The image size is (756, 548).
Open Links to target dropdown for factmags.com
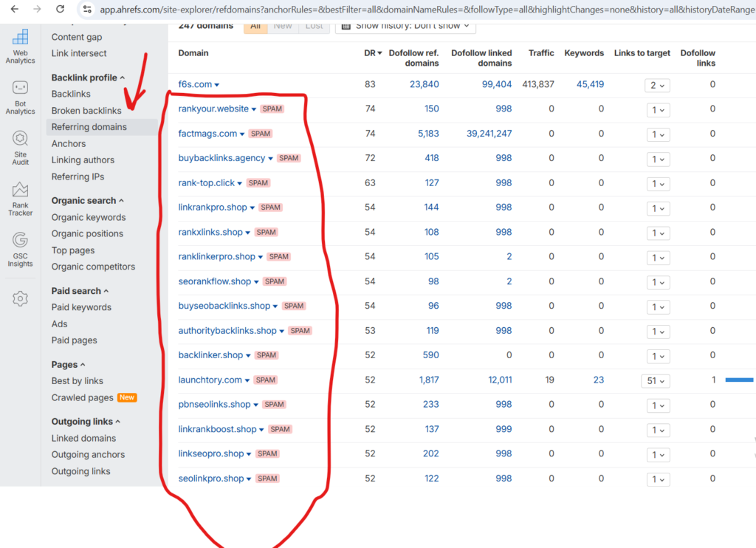click(x=658, y=134)
